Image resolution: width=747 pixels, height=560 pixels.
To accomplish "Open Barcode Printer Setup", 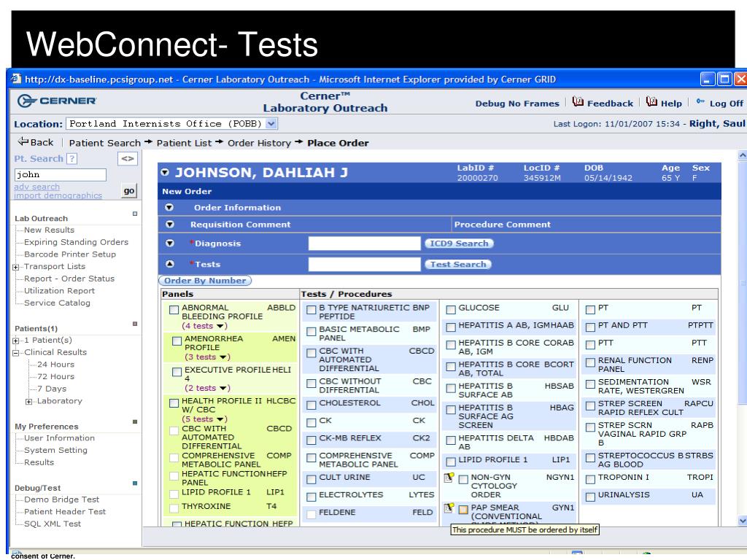I will [x=70, y=254].
